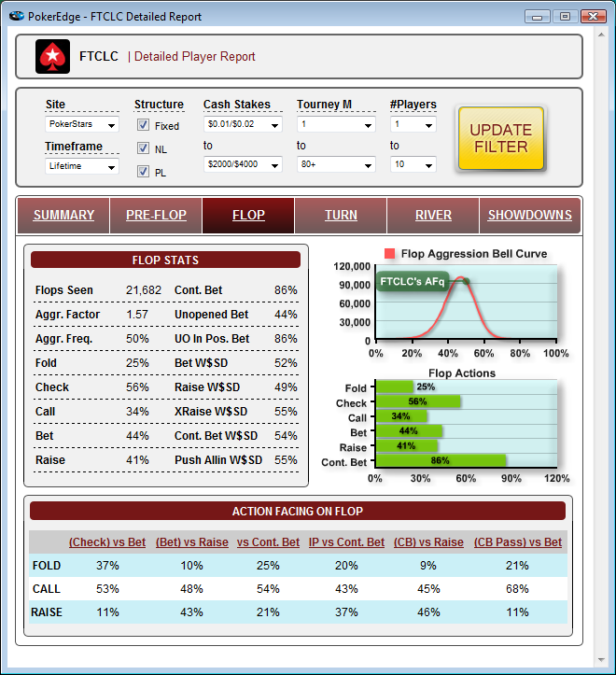This screenshot has width=616, height=675.
Task: Select the Flop tab
Action: [248, 216]
